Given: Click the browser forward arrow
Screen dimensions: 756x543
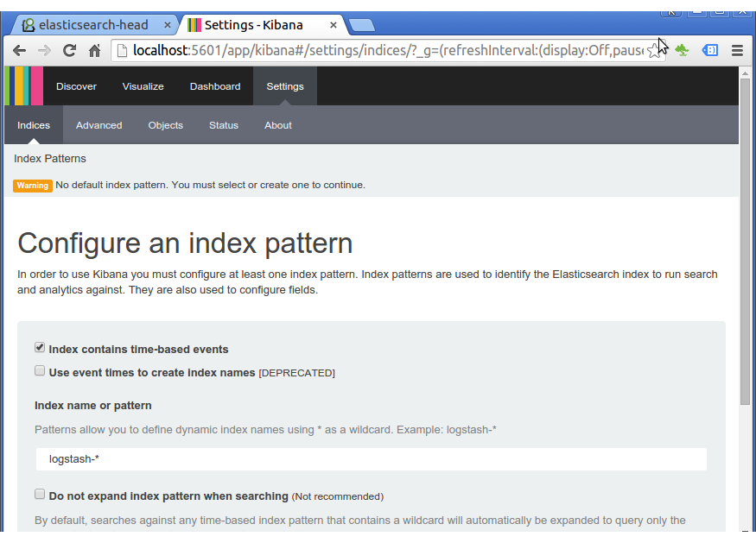Looking at the screenshot, I should [x=44, y=51].
